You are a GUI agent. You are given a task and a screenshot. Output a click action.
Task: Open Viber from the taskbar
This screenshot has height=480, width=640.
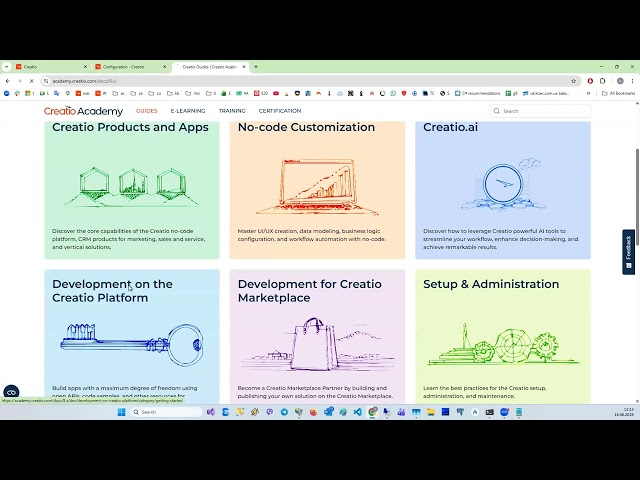[269, 412]
